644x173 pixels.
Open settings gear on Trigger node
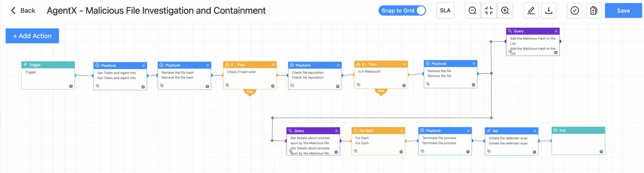[71, 86]
